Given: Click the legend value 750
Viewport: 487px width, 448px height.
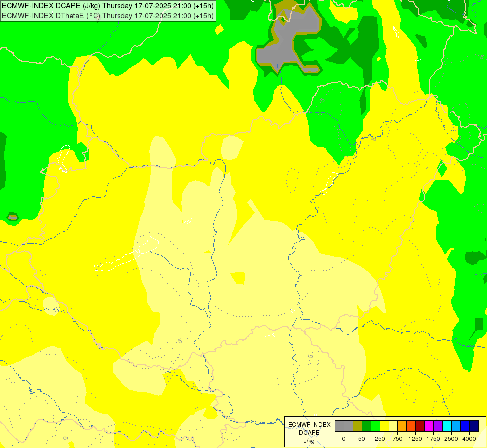Looking at the screenshot, I should pos(397,439).
